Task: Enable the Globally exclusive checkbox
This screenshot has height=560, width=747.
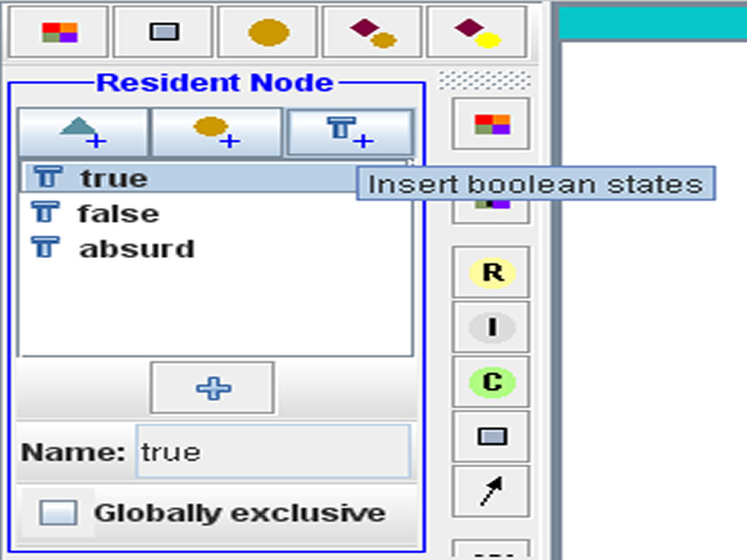Action: click(58, 513)
